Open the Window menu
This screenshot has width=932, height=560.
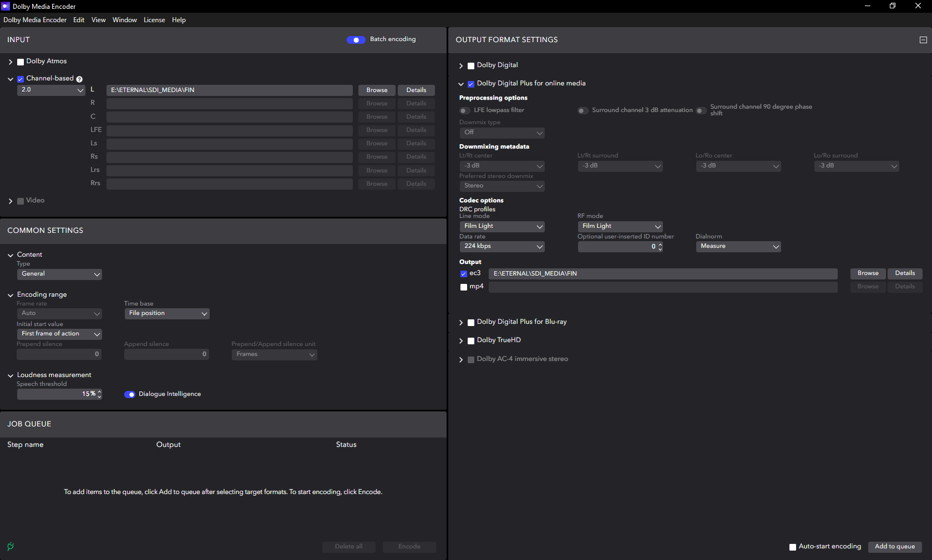tap(125, 20)
